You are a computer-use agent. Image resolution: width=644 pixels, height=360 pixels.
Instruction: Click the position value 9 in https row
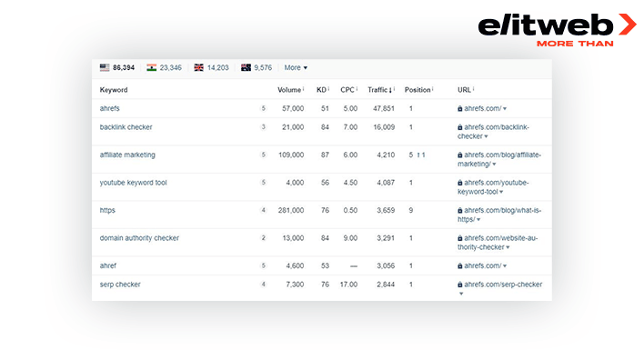click(x=411, y=210)
